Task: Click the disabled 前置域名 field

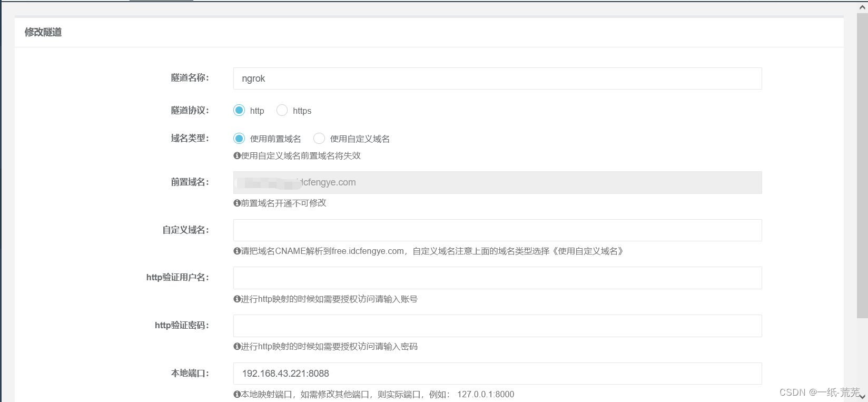Action: tap(497, 182)
